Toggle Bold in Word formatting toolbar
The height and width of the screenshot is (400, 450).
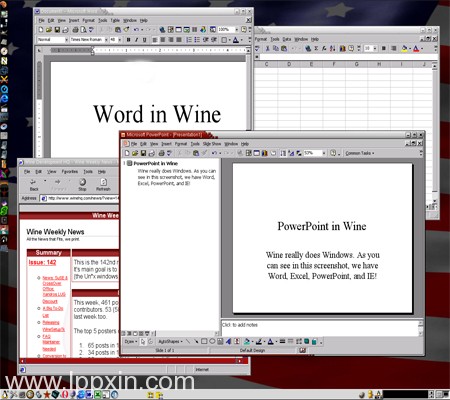[x=128, y=40]
